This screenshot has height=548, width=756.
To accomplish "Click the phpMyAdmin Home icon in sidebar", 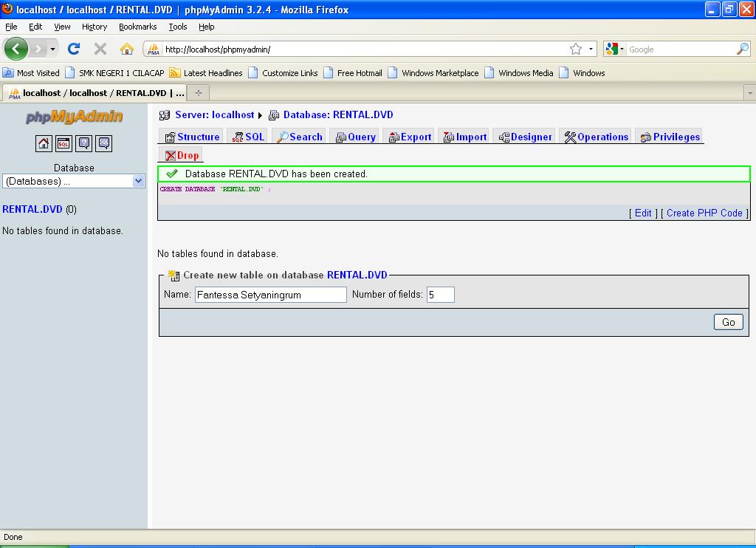I will point(44,143).
